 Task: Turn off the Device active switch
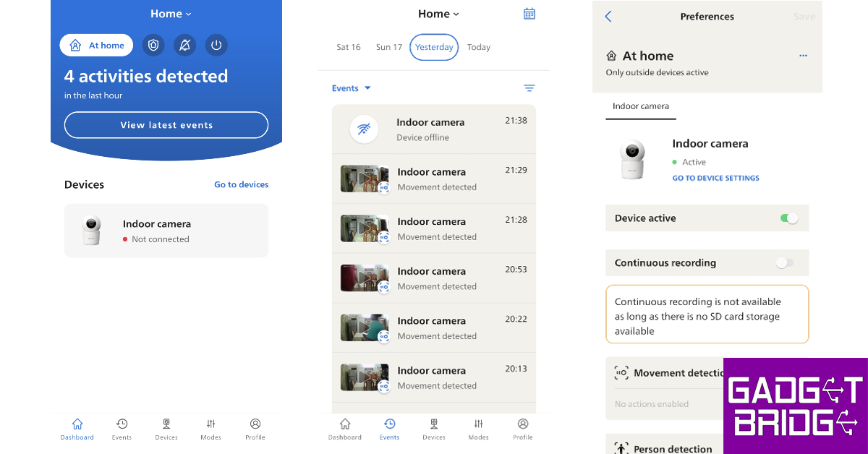click(x=789, y=218)
